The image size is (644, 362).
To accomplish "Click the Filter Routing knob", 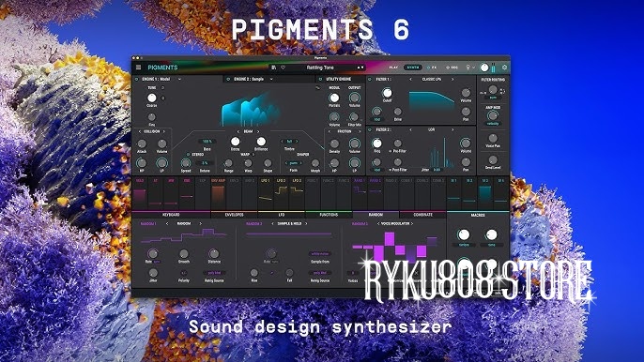I will point(493,90).
